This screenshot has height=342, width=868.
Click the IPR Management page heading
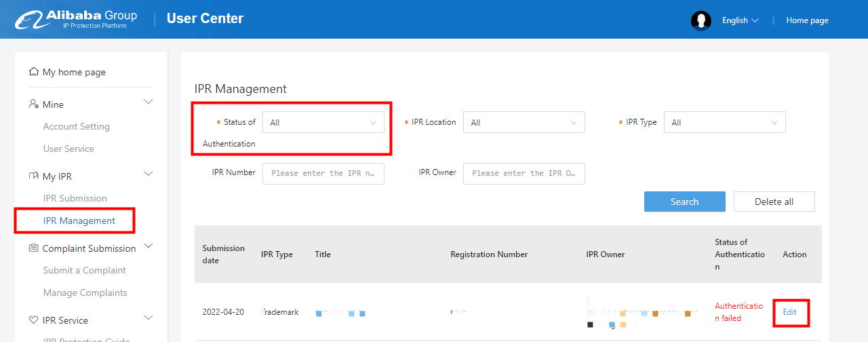point(241,89)
